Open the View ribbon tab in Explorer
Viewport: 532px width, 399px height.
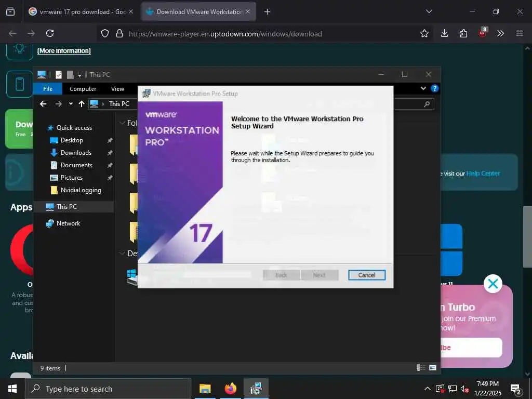coord(118,89)
